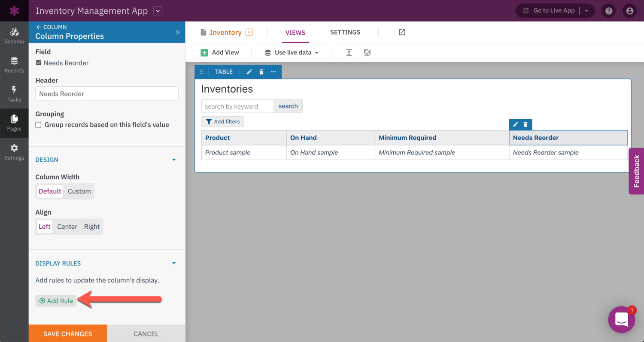644x342 pixels.
Task: Open the chat support bubble
Action: pyautogui.click(x=621, y=319)
